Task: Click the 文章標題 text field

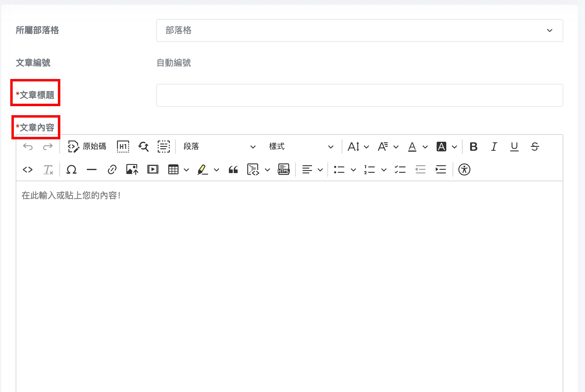Action: (359, 95)
